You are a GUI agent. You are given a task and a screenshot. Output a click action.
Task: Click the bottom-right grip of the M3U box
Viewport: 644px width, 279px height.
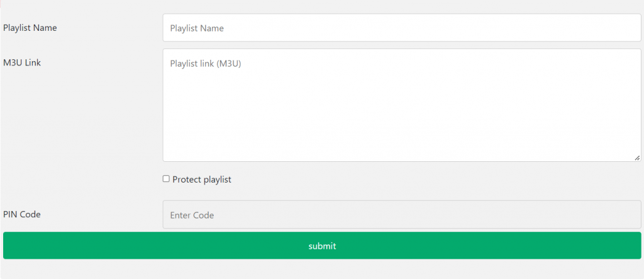click(x=637, y=157)
